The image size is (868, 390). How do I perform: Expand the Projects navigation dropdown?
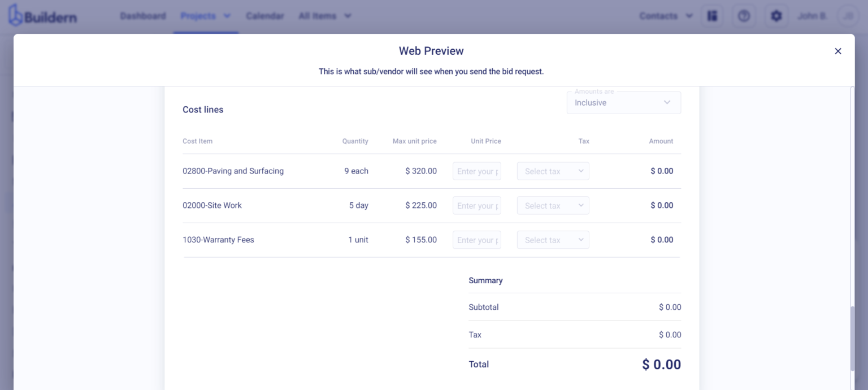[x=206, y=16]
